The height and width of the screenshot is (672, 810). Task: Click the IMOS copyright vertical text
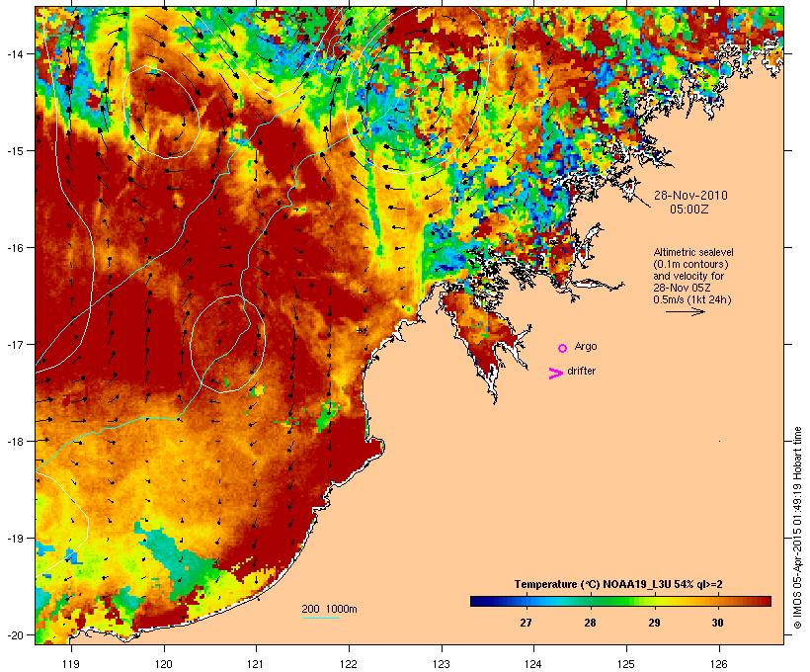[x=797, y=528]
